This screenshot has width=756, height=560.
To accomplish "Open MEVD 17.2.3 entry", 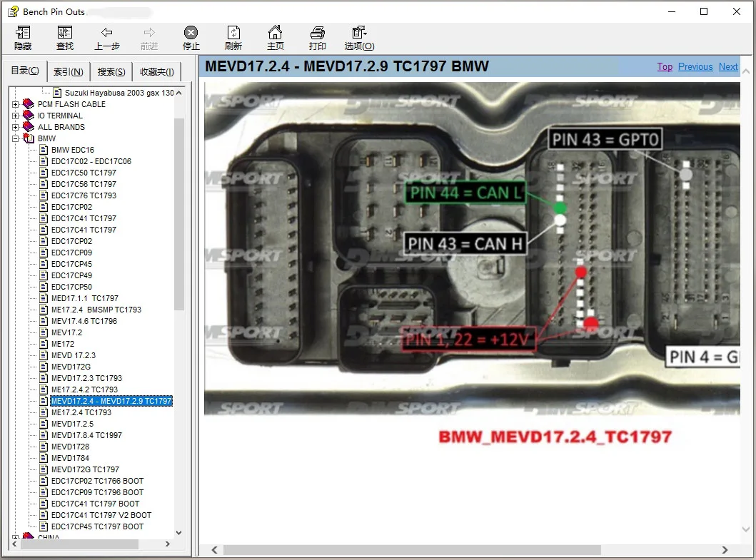I will pyautogui.click(x=74, y=355).
